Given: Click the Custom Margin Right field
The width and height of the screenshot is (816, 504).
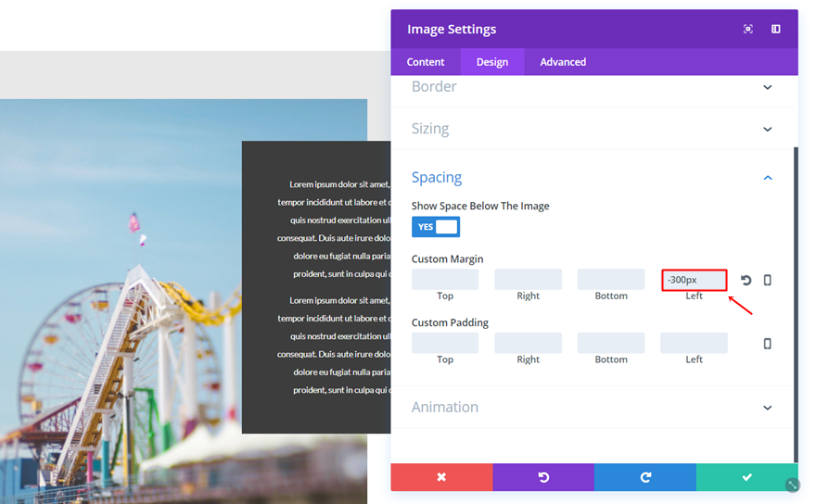Looking at the screenshot, I should tap(528, 280).
